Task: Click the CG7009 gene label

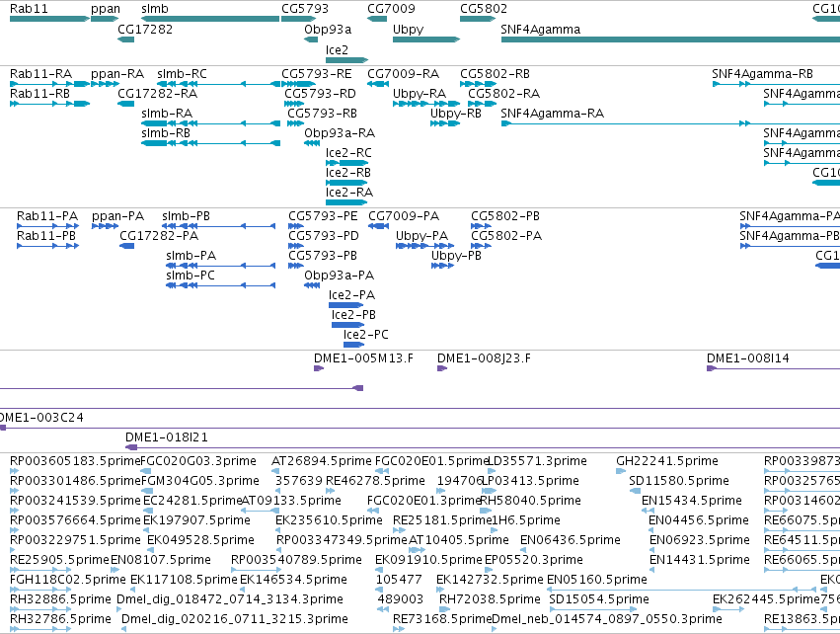Action: pyautogui.click(x=391, y=9)
